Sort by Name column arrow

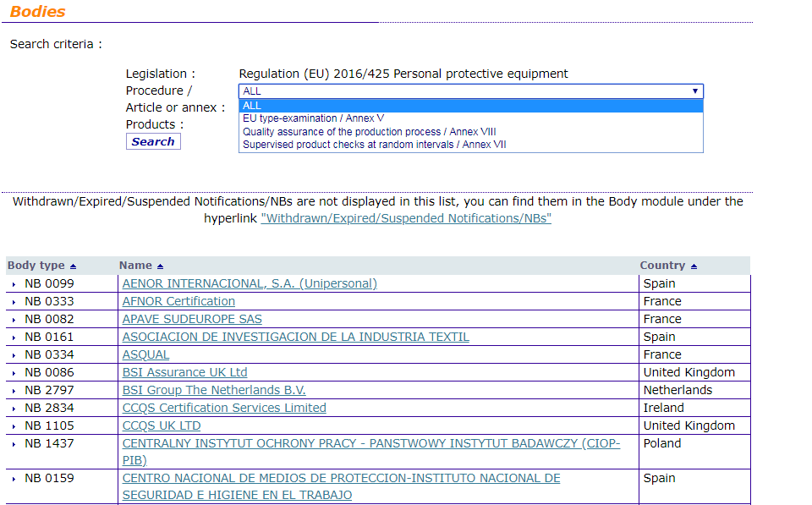[161, 266]
